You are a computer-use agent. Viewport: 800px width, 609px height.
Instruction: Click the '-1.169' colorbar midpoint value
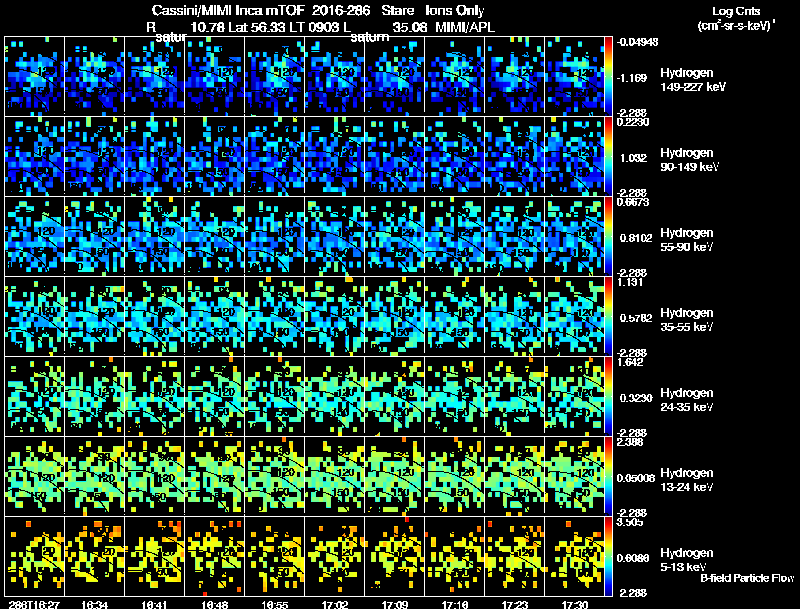click(x=632, y=78)
